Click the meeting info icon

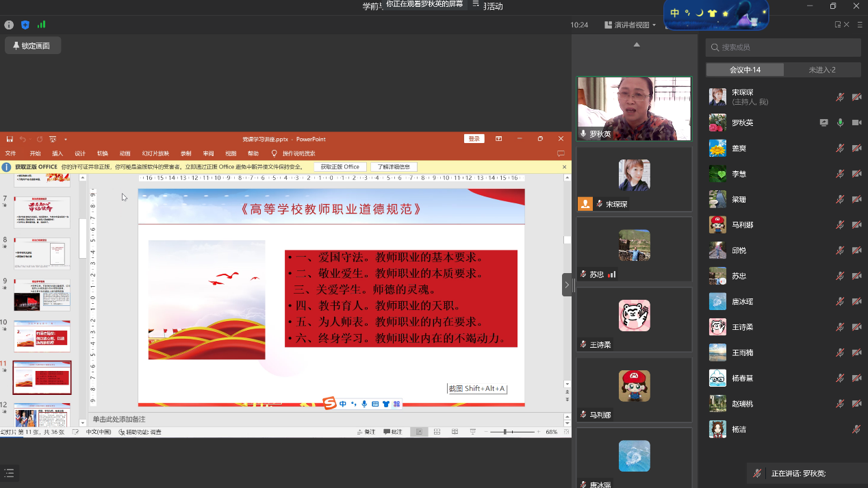(9, 25)
